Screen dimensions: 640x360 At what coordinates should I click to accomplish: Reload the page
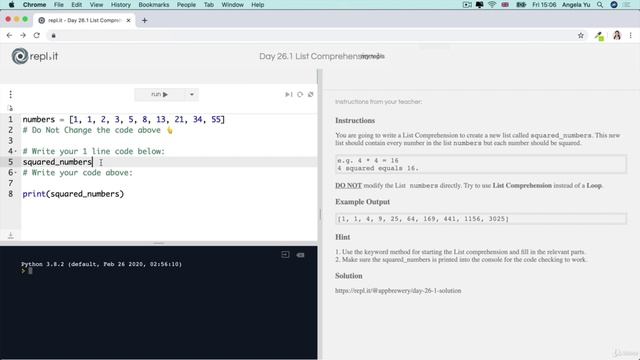[37, 36]
